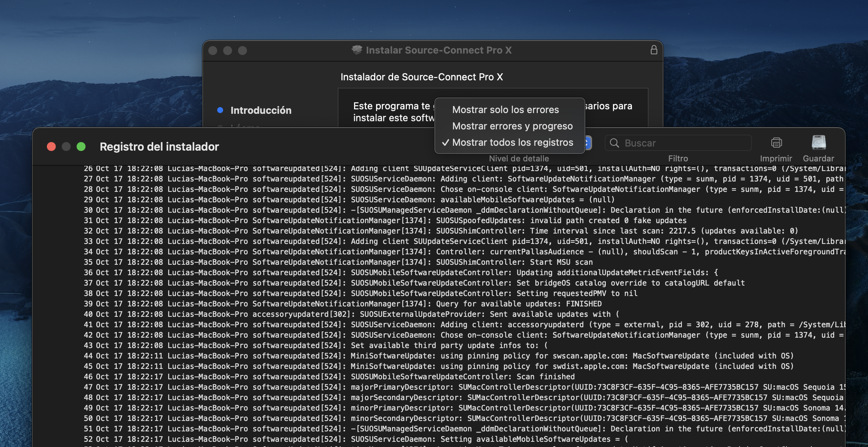Click log line 35 'Start MSU scan'

pos(514,262)
